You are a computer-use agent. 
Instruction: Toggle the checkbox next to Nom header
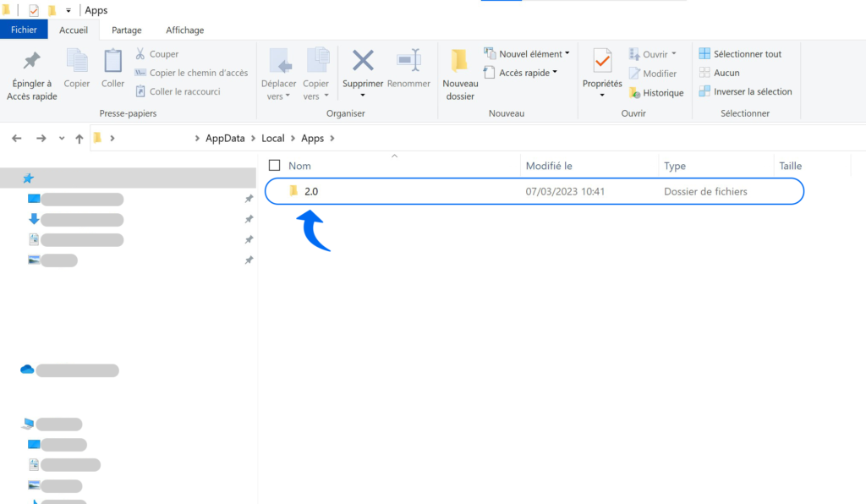(x=275, y=165)
